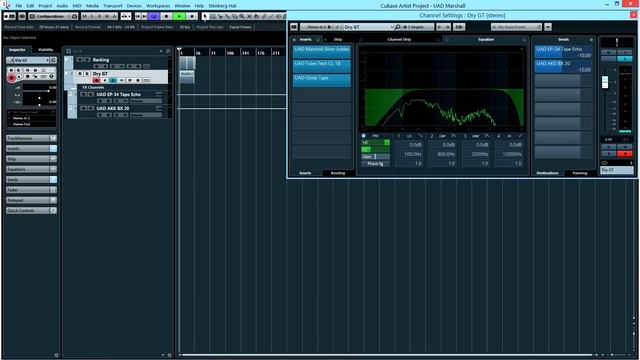Solo the Dry GT track
This screenshot has width=640, height=360.
tap(87, 74)
